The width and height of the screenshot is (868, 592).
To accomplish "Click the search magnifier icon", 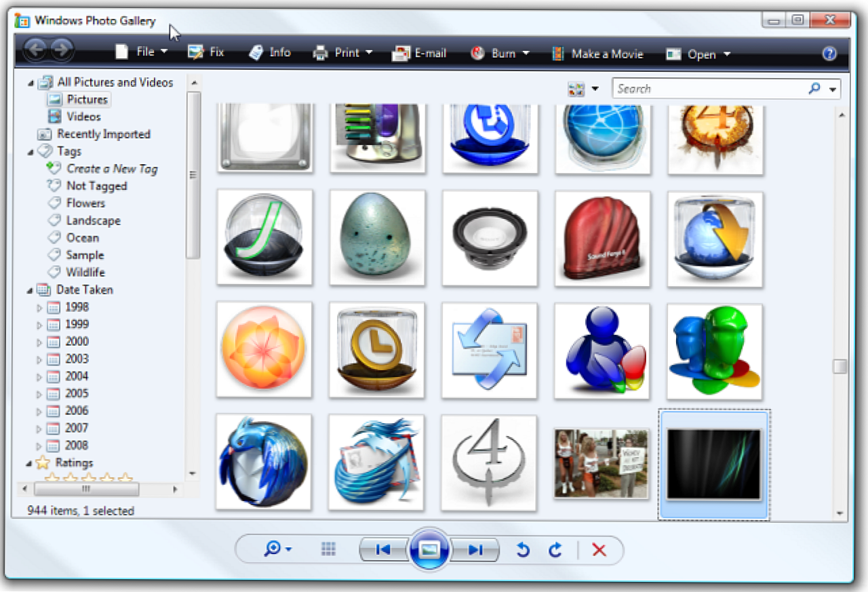I will 814,89.
